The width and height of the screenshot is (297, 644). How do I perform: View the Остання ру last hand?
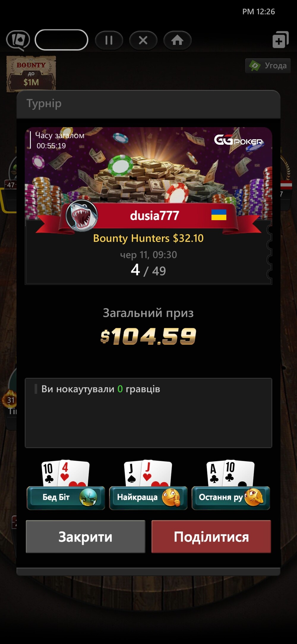pos(231,498)
